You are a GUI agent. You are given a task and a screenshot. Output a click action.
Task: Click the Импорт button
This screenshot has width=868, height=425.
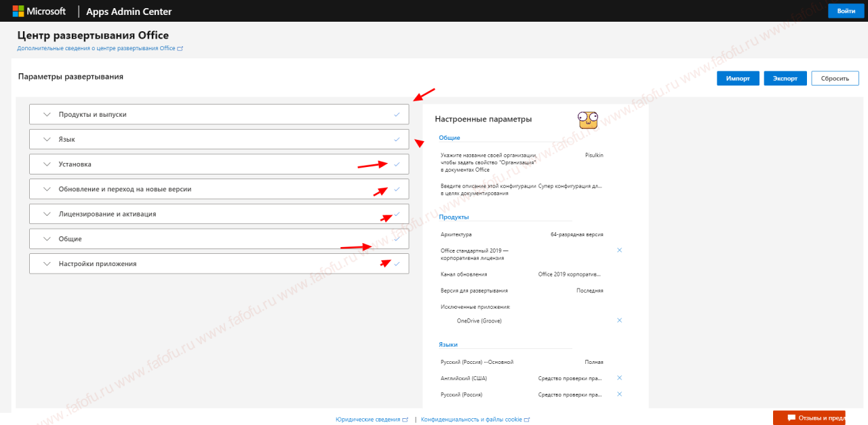point(738,78)
